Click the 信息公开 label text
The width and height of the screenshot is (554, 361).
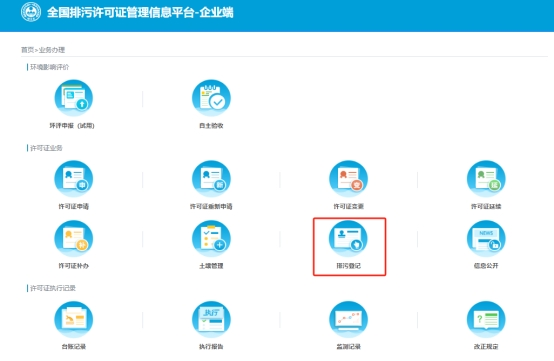(486, 266)
